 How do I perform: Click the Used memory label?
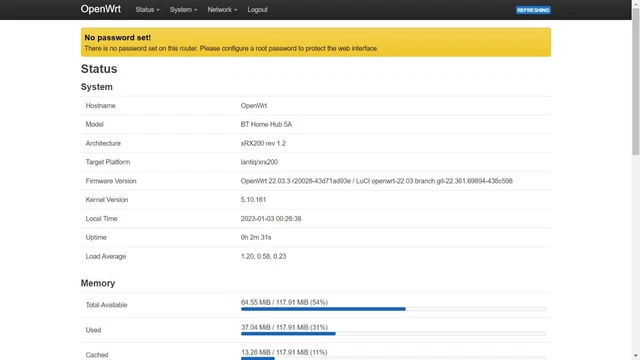(x=93, y=330)
